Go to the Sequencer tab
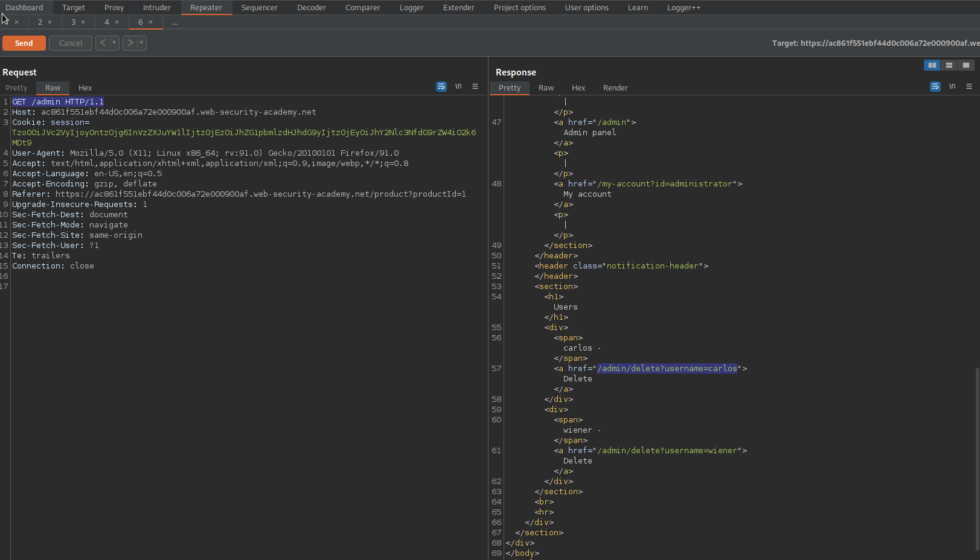The image size is (980, 560). click(260, 7)
